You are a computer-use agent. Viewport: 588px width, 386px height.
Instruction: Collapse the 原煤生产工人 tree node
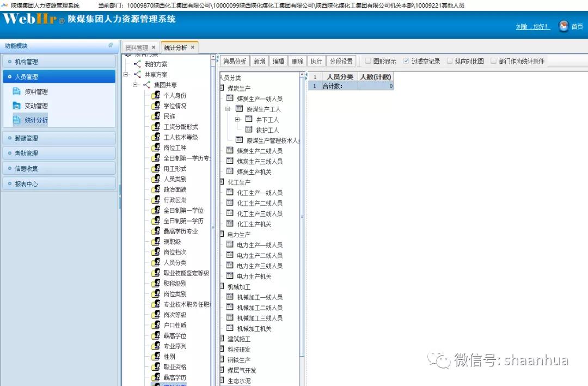228,109
